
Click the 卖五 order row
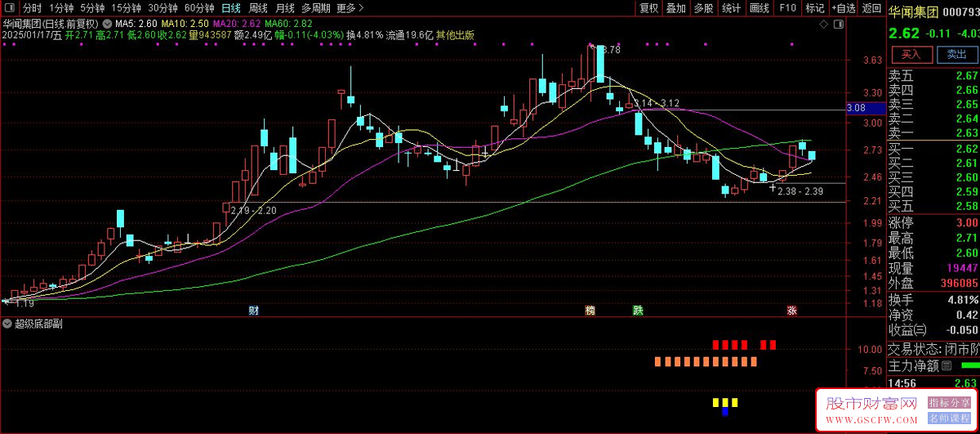(933, 76)
